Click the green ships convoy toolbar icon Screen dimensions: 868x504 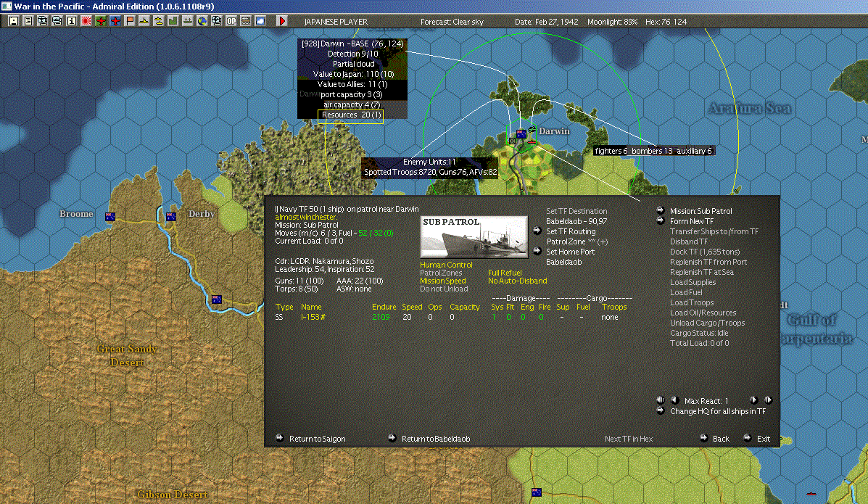point(188,21)
